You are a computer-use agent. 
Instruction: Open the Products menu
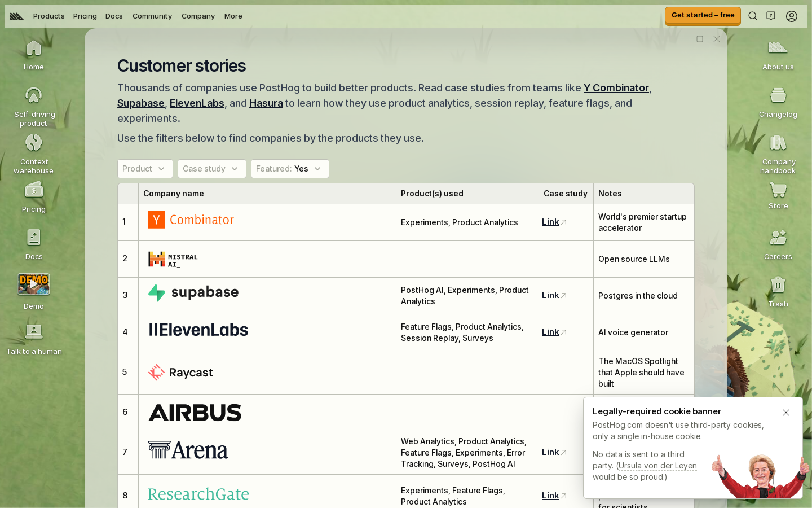click(x=49, y=16)
